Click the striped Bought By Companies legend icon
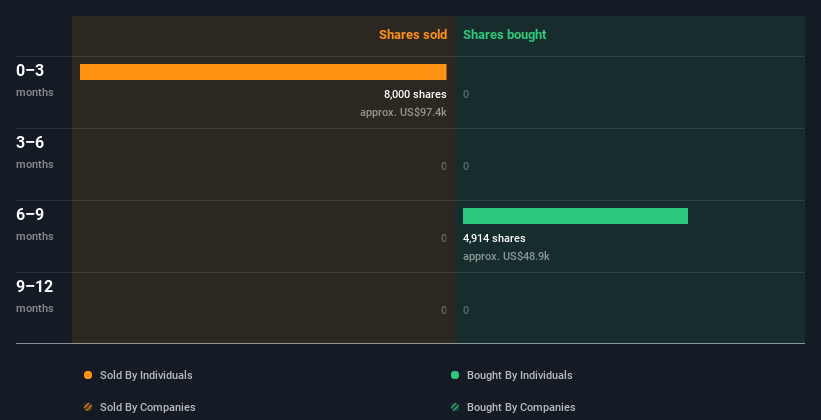This screenshot has width=821, height=420. pyautogui.click(x=455, y=407)
